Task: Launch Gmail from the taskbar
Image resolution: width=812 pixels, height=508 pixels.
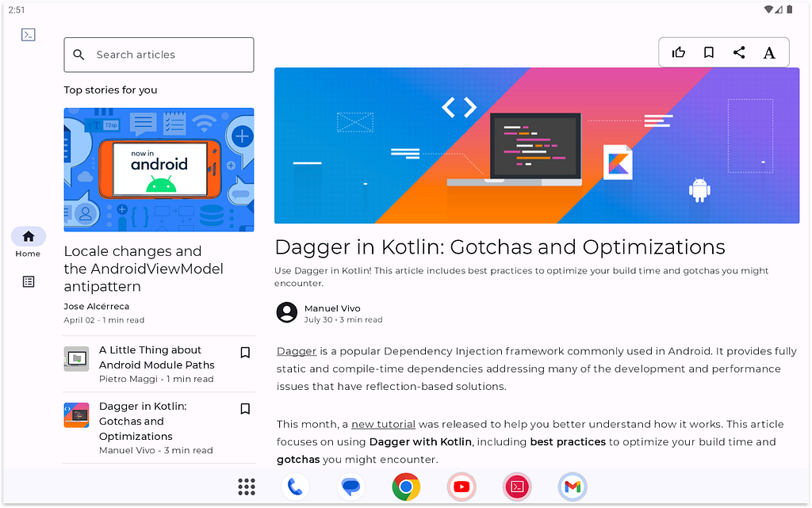Action: [573, 487]
